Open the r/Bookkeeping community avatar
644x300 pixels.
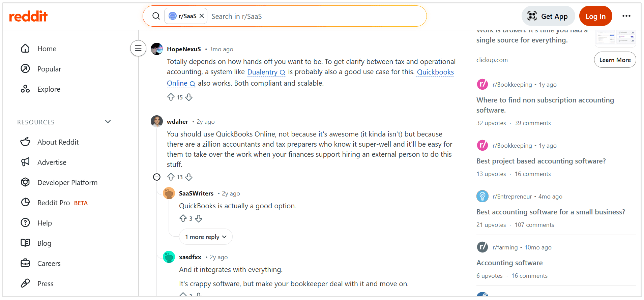tap(482, 84)
